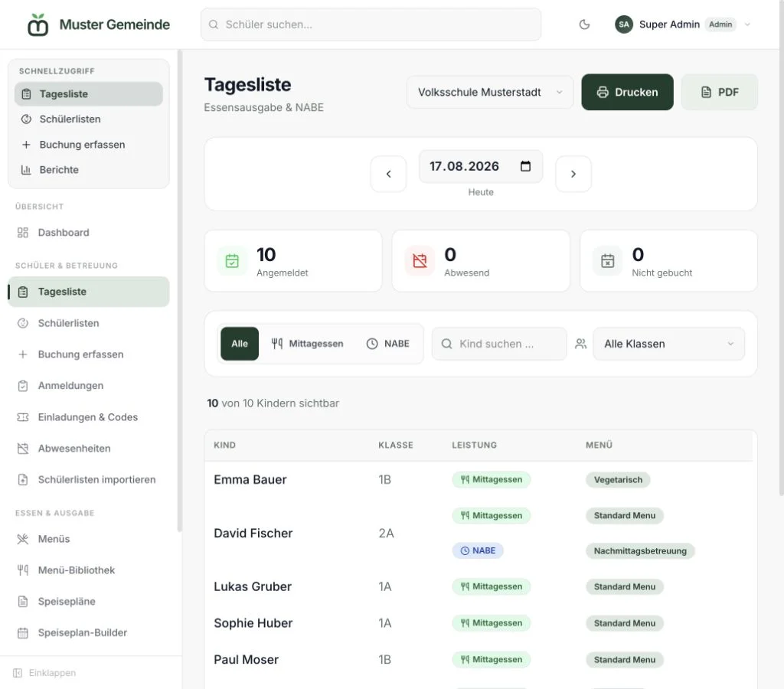Open Buchung erfassen in Schnellzugriff
Screen dimensions: 784x689
89,145
